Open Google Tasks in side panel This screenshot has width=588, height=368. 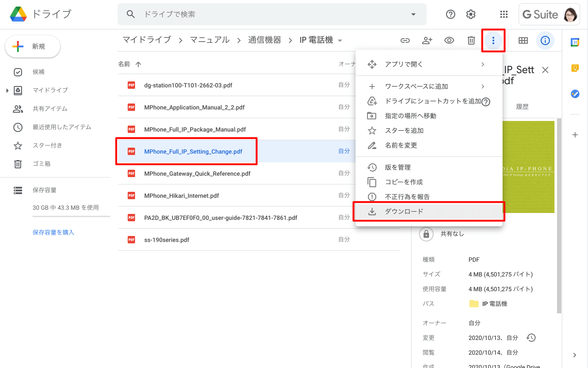point(575,94)
